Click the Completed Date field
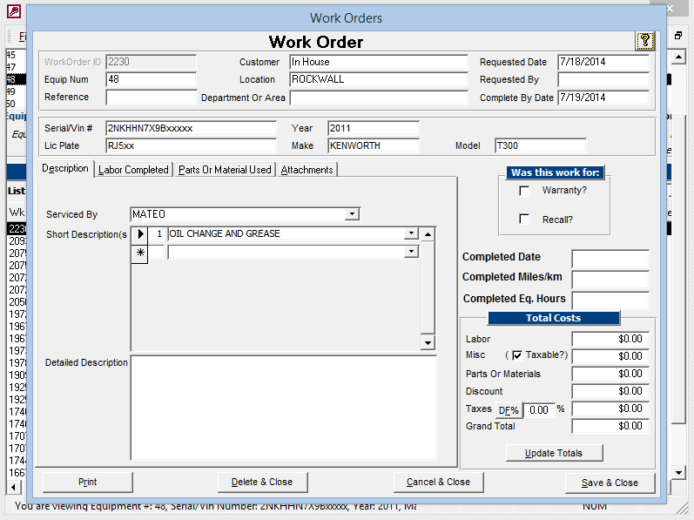The width and height of the screenshot is (694, 520). point(610,258)
